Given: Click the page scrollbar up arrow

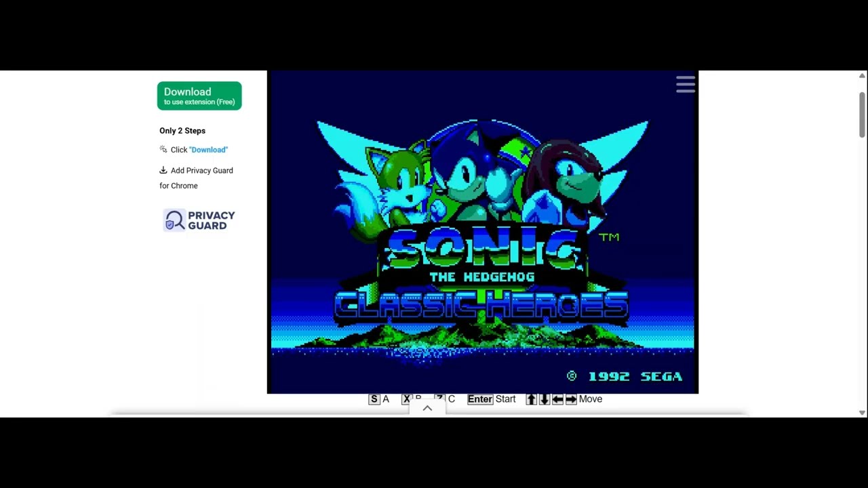Looking at the screenshot, I should point(862,75).
